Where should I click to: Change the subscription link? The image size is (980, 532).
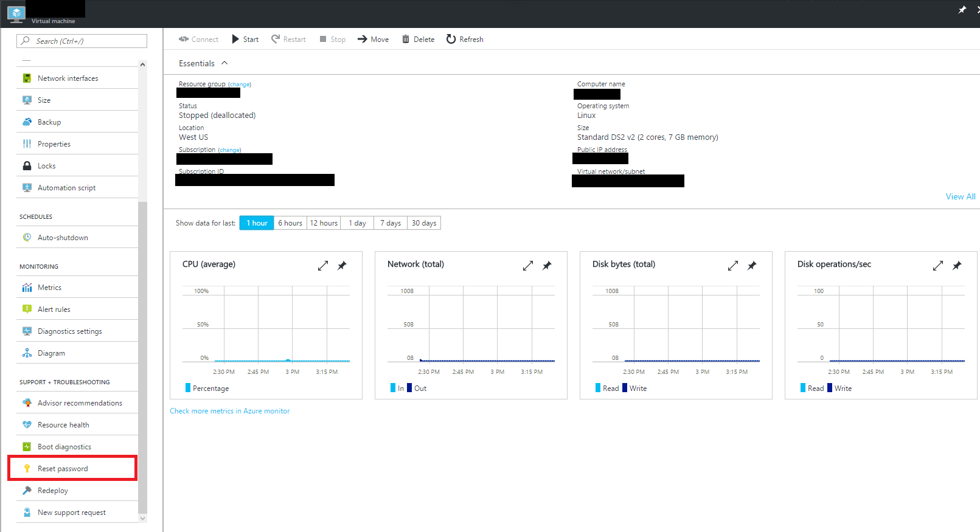(230, 150)
